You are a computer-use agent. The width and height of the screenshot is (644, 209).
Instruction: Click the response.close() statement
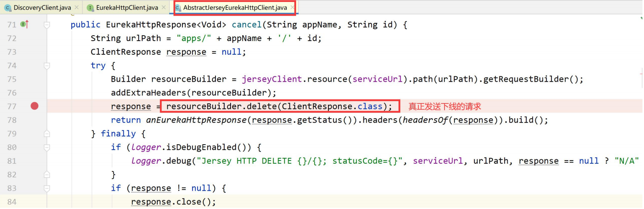173,202
